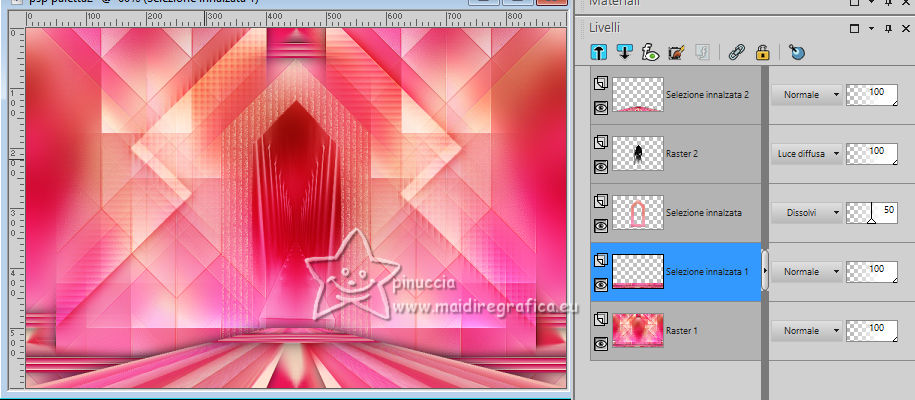Select the Selezione innalzata layer thumbnail

point(638,213)
